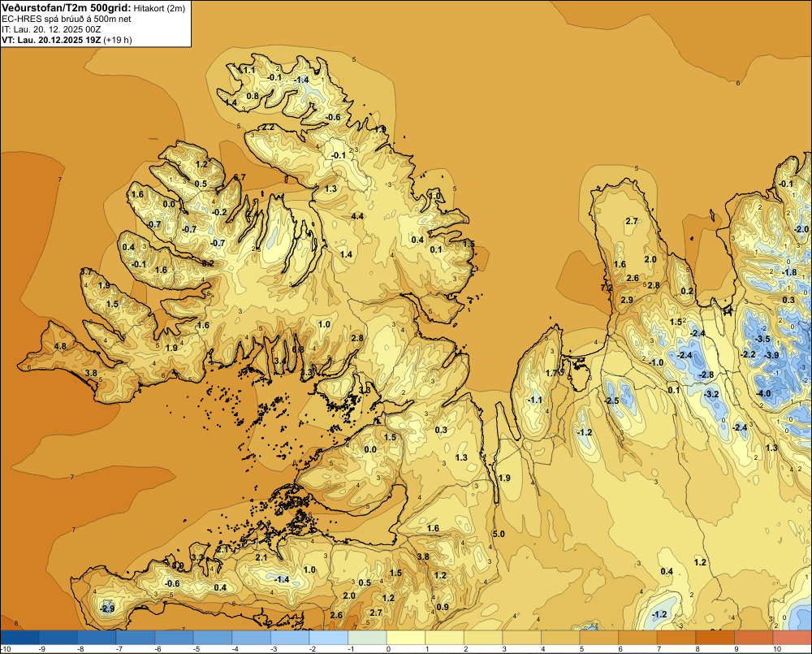Select the darkest blue legend swatch between -10 and -9
This screenshot has height=654, width=812.
[19, 638]
